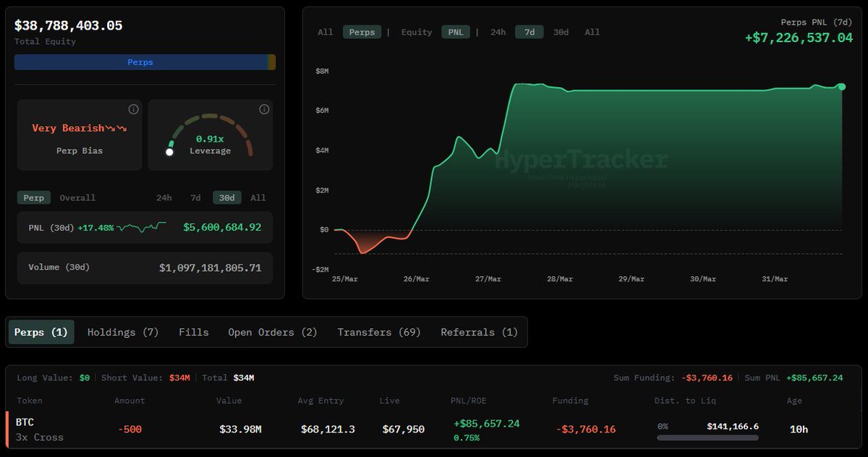Click the +$7,226,537.04 Perps PNL value

coord(799,38)
